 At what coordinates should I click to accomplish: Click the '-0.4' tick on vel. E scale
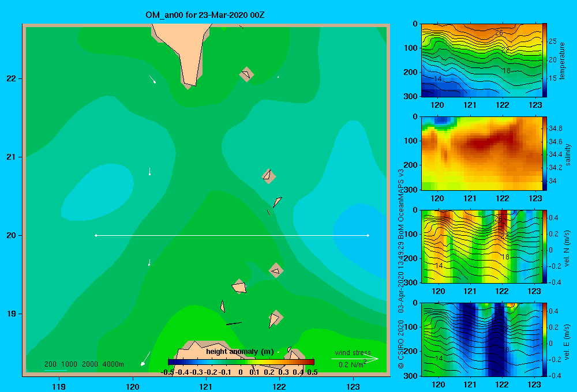554,375
